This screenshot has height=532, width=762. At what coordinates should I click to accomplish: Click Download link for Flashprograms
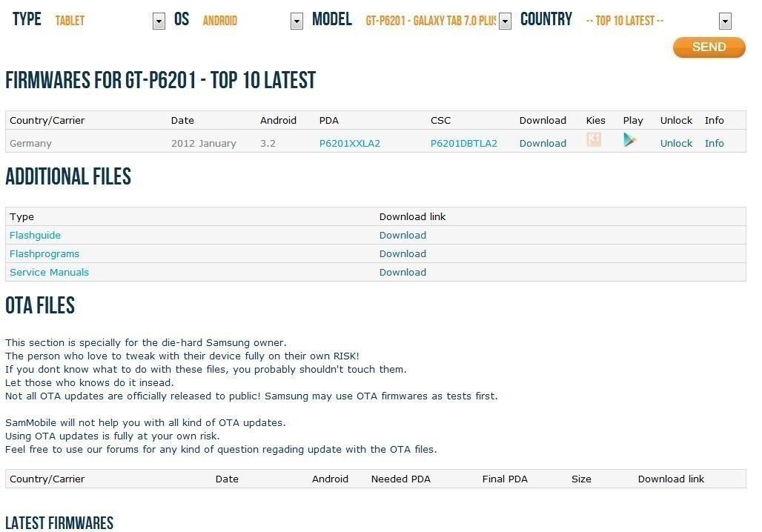coord(402,253)
